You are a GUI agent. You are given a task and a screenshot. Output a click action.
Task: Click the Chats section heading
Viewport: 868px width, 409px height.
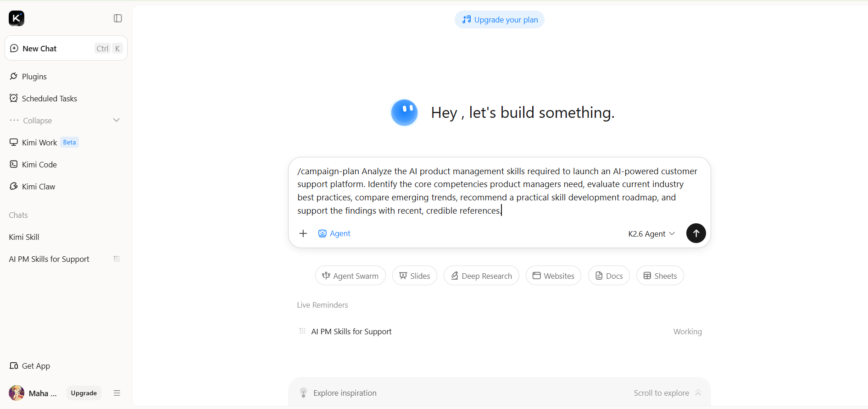18,215
